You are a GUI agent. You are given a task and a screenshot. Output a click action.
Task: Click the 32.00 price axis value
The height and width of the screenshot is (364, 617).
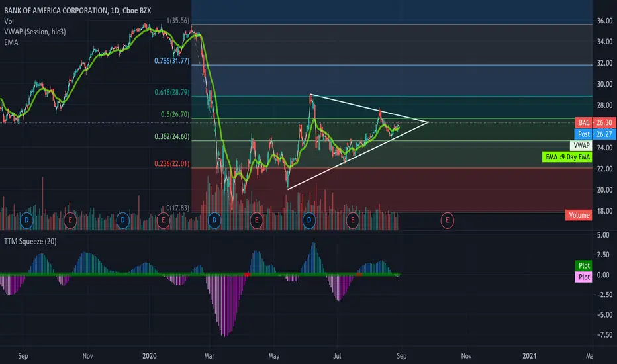(x=605, y=63)
